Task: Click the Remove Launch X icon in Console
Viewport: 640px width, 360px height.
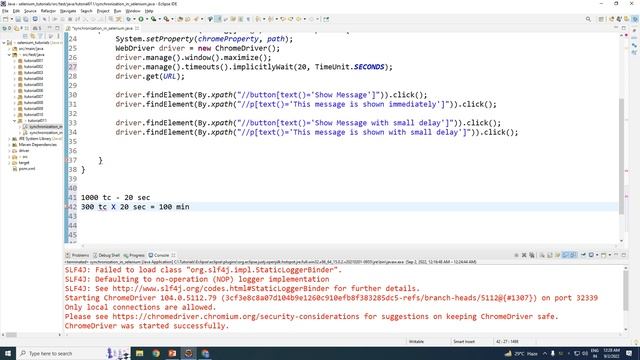Action: tap(524, 255)
